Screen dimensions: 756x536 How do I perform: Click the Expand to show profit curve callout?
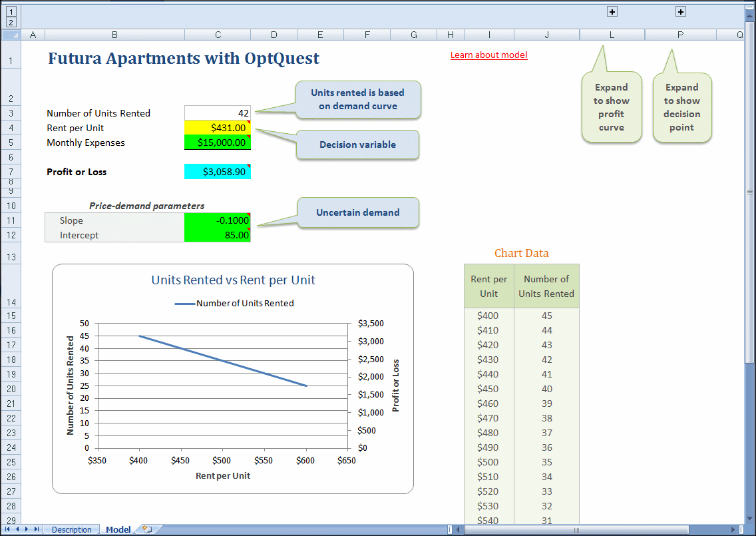click(x=612, y=107)
